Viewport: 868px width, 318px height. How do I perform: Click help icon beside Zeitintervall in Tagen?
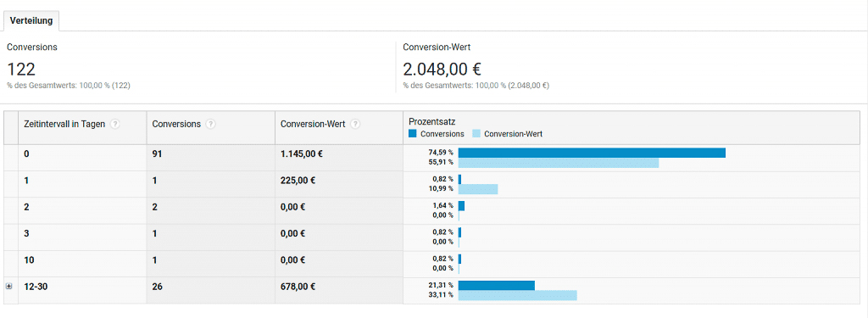(114, 124)
